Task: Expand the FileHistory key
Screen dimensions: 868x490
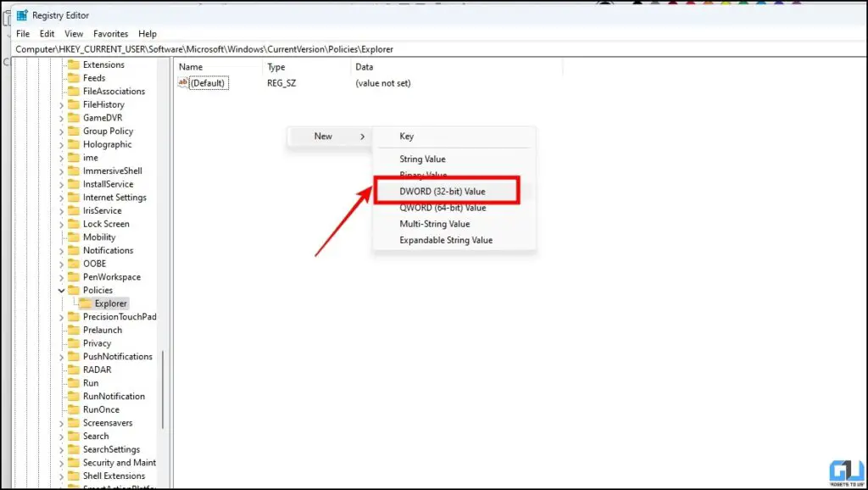Action: [x=61, y=105]
